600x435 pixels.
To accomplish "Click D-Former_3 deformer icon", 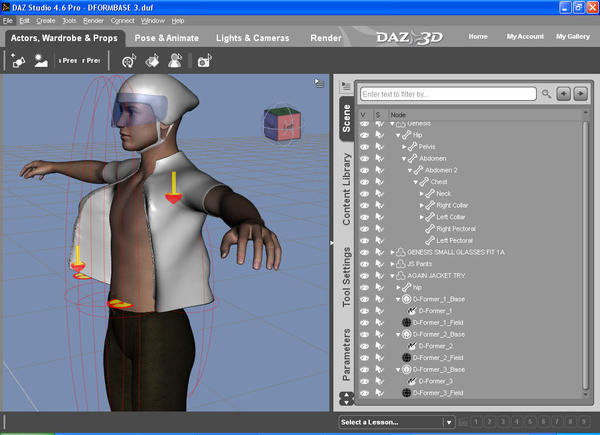I will pyautogui.click(x=412, y=381).
